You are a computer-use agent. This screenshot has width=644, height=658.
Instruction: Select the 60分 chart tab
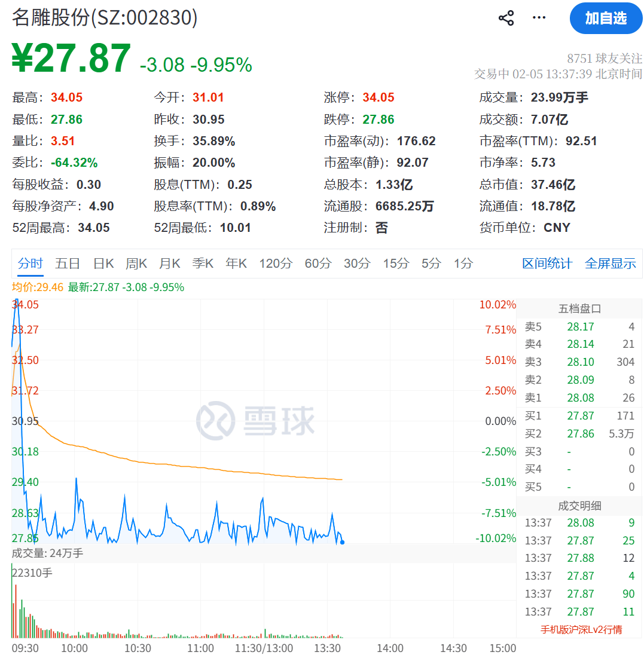pyautogui.click(x=318, y=264)
